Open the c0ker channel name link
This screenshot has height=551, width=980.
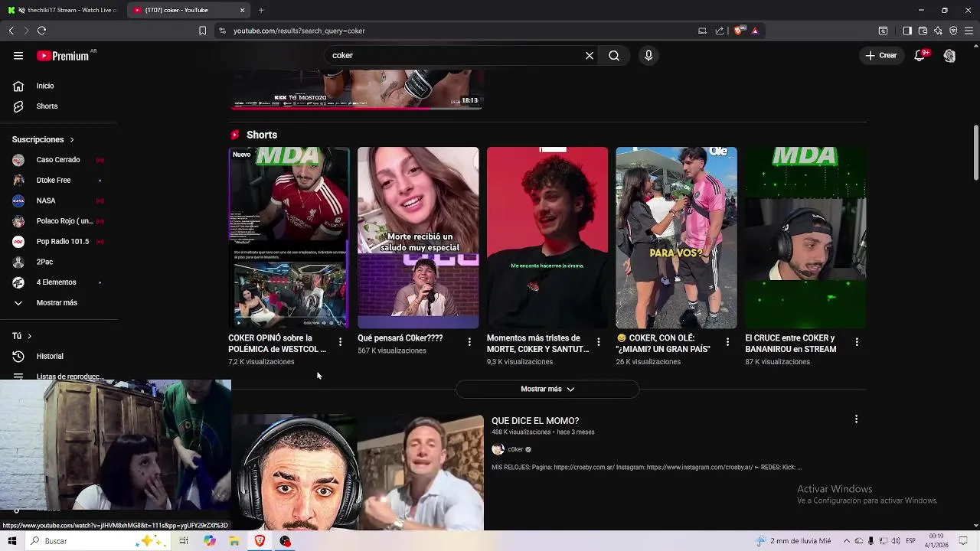pyautogui.click(x=515, y=450)
